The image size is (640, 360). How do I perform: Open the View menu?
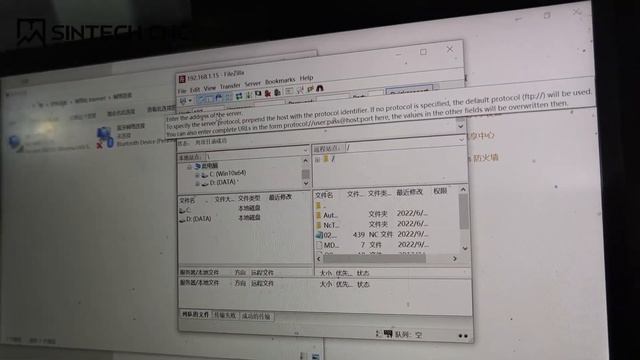tap(210, 88)
